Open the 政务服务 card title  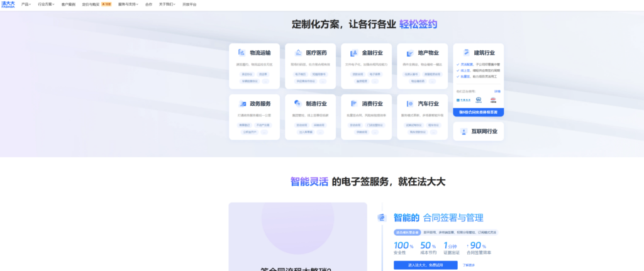260,104
